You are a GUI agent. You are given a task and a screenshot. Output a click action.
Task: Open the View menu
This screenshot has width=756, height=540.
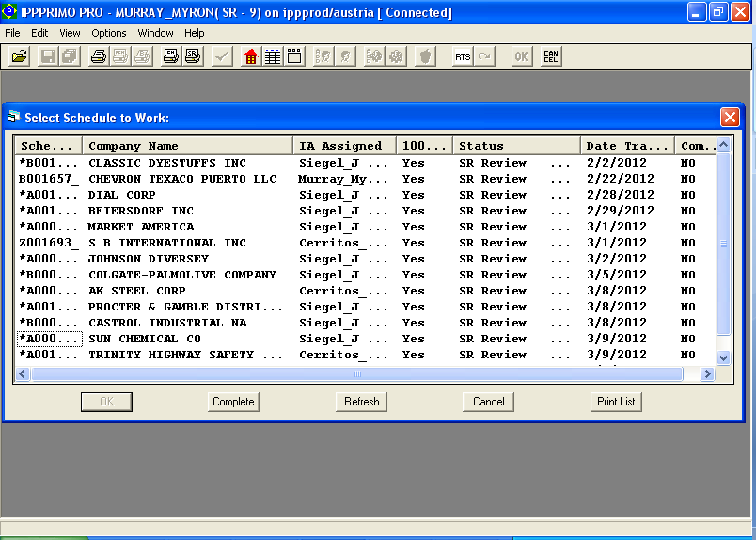[x=70, y=33]
